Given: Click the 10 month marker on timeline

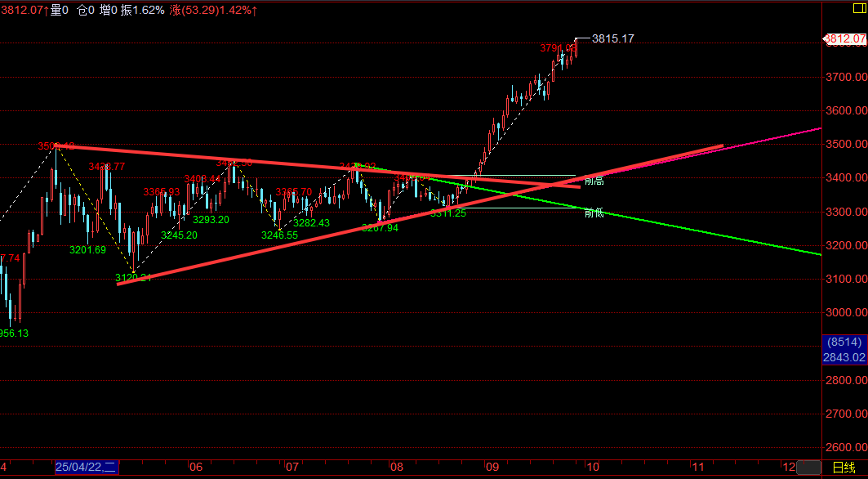Looking at the screenshot, I should tap(593, 468).
